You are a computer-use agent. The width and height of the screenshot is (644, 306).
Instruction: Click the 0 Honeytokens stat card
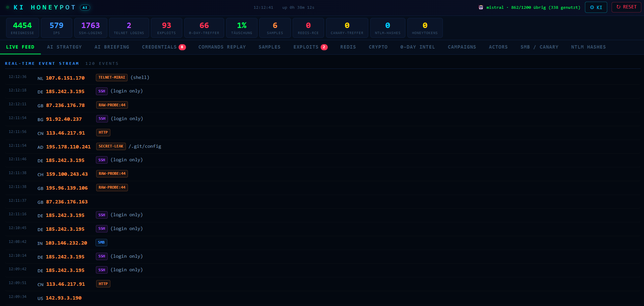[425, 28]
